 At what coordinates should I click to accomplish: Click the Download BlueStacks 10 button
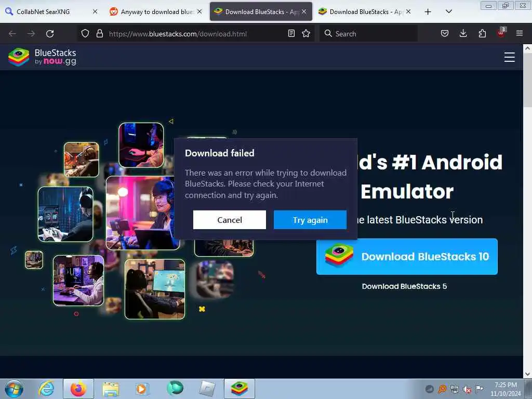[407, 257]
